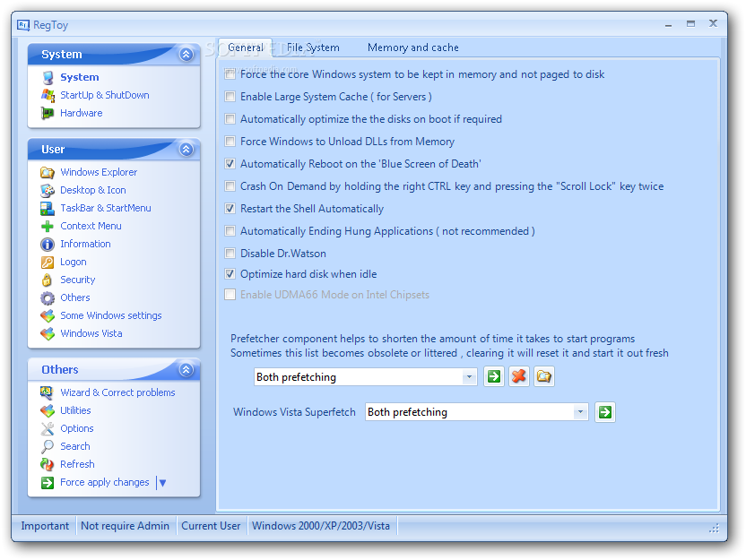Click the Wizard & Correct problems icon

(x=48, y=392)
